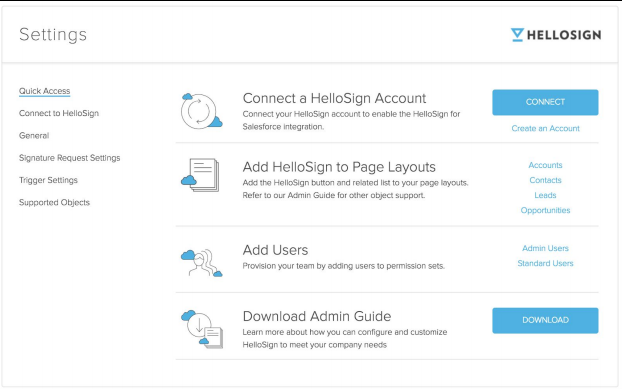Open the Opportunities page layout link

[x=545, y=210]
